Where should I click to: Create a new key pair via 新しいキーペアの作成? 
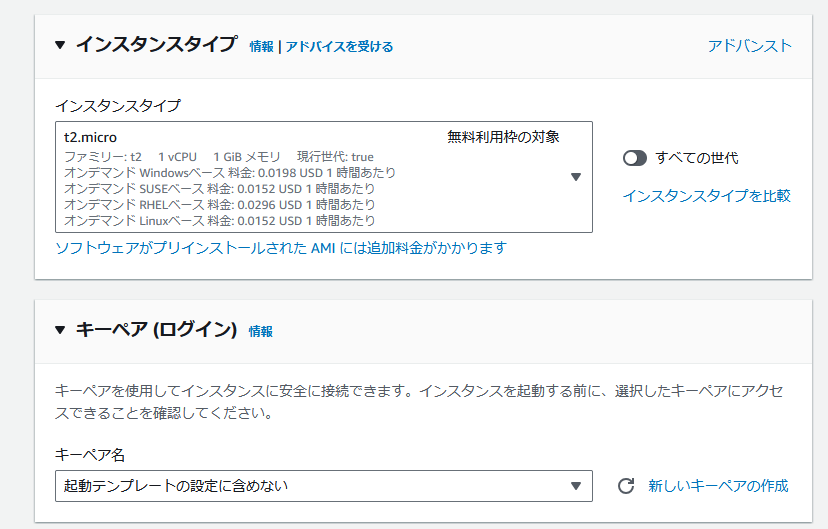(718, 486)
